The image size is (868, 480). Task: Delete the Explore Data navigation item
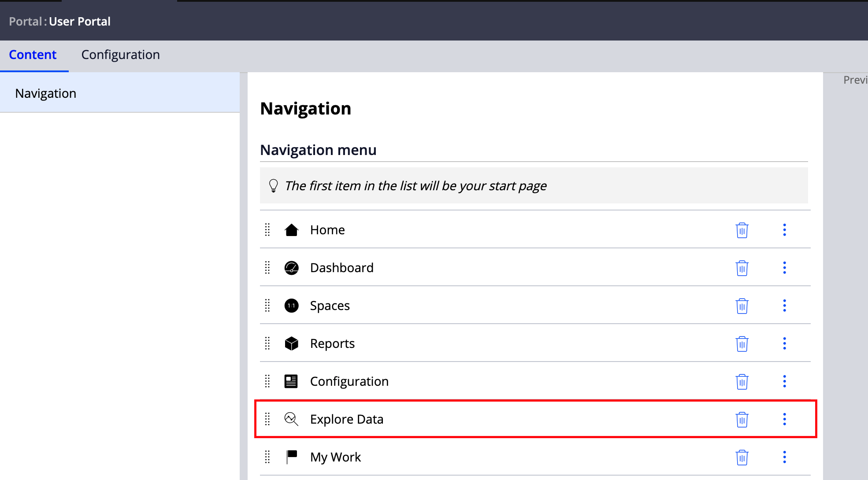(x=742, y=419)
